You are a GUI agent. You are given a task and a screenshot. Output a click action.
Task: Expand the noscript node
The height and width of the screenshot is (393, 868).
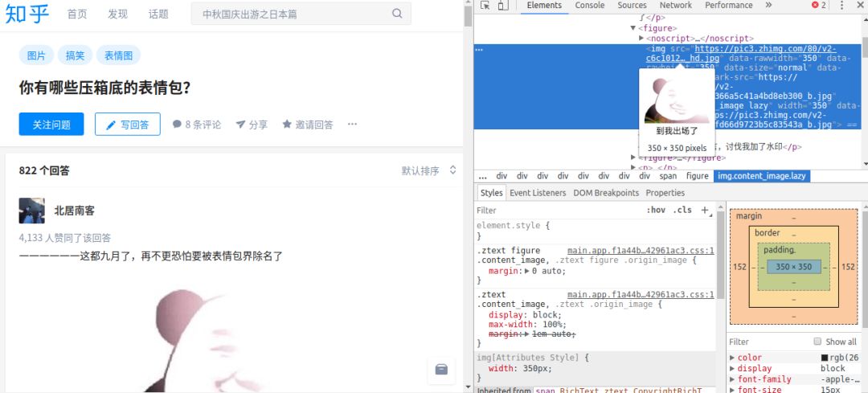pos(641,39)
